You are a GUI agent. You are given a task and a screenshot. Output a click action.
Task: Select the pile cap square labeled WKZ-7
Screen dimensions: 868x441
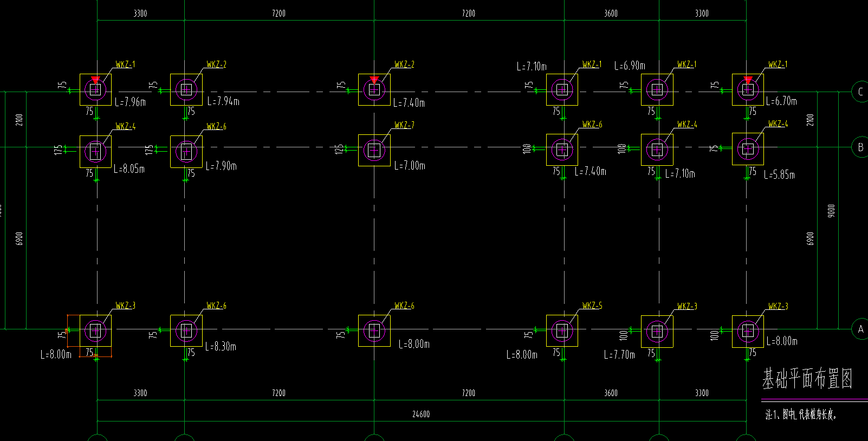click(x=374, y=150)
